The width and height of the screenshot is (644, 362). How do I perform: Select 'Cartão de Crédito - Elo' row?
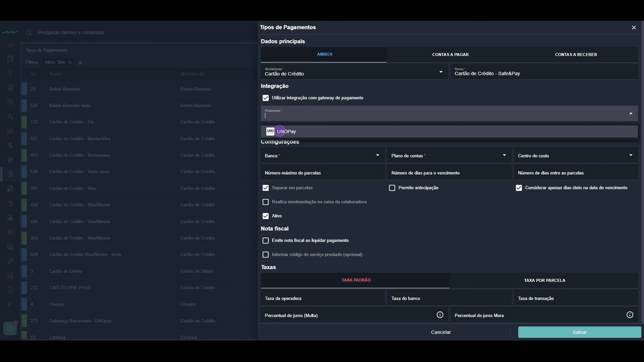[139, 122]
